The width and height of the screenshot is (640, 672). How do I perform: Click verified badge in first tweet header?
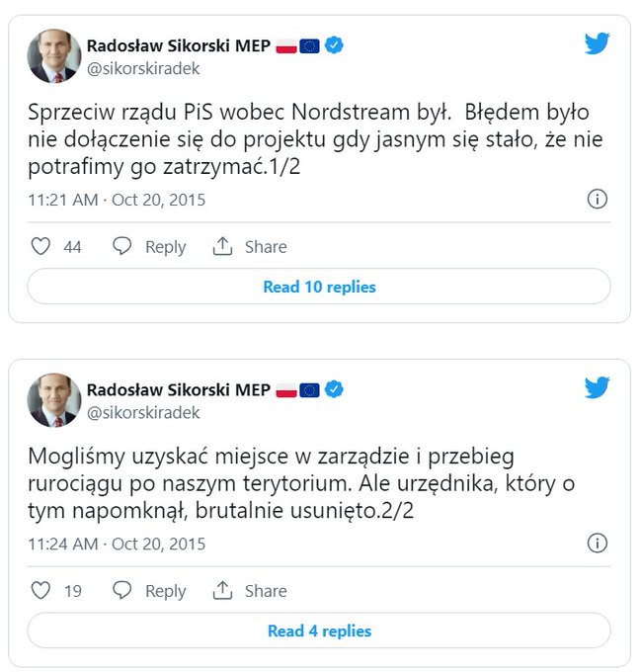[335, 45]
